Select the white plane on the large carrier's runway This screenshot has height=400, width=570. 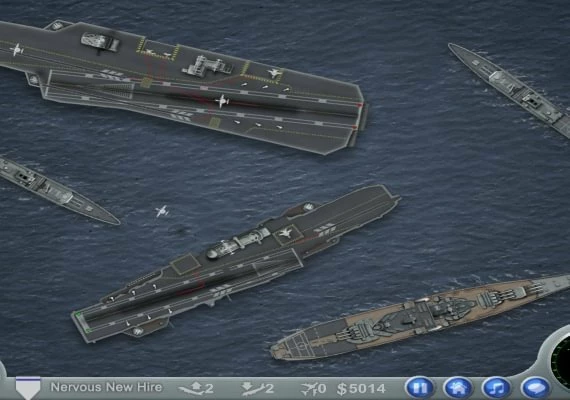222,101
